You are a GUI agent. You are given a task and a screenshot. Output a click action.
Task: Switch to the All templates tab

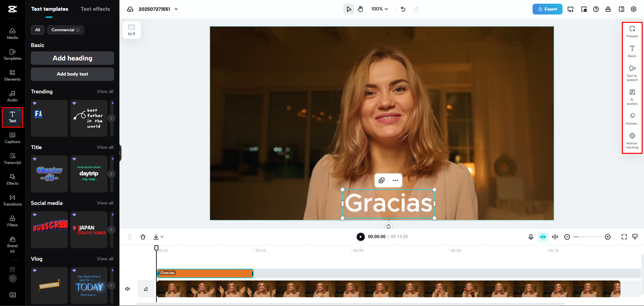click(x=37, y=30)
